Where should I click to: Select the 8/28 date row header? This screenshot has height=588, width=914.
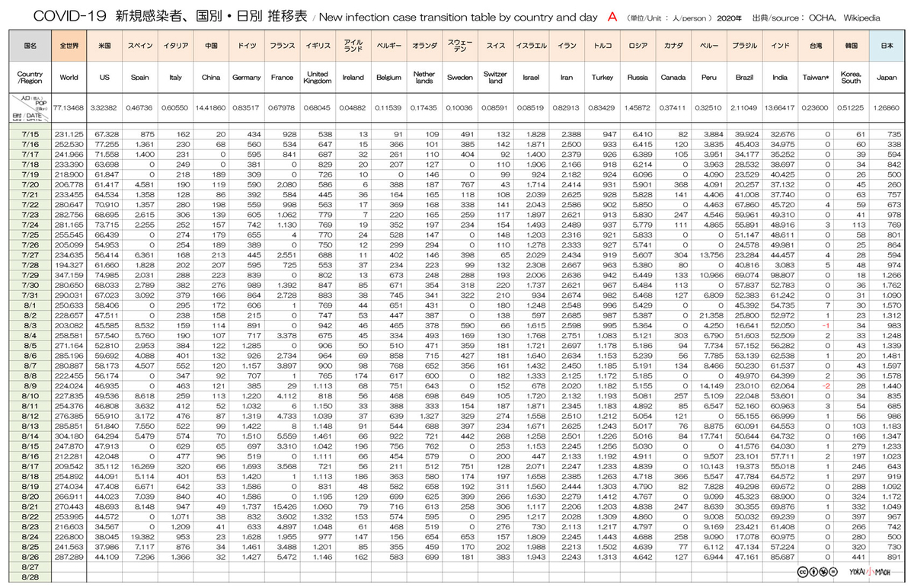click(x=30, y=577)
